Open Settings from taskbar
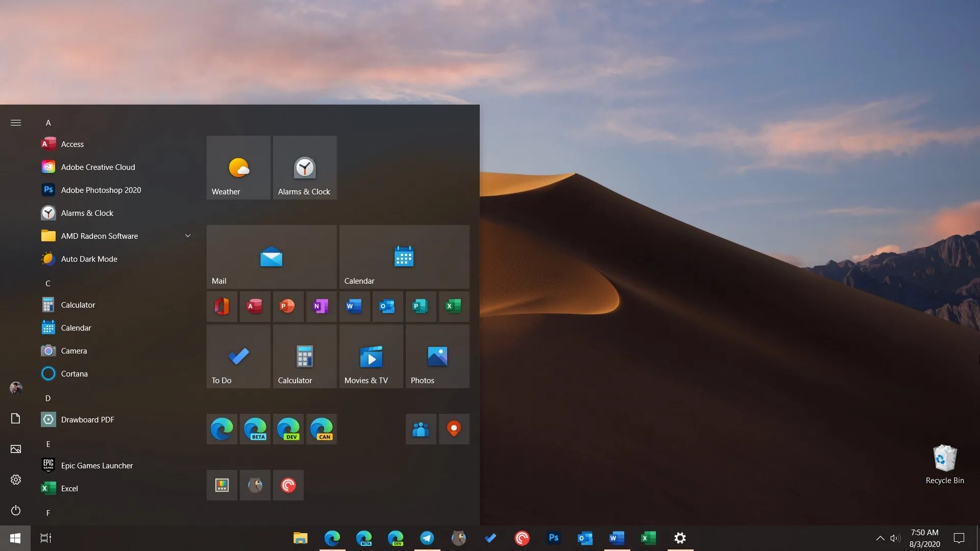This screenshot has height=551, width=980. tap(680, 538)
